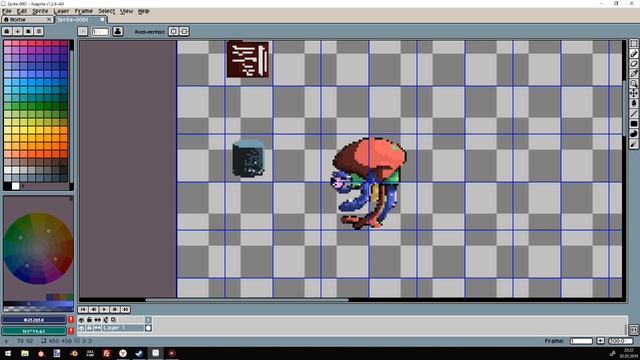640x360 pixels.
Task: Open the Help menu
Action: 143,11
